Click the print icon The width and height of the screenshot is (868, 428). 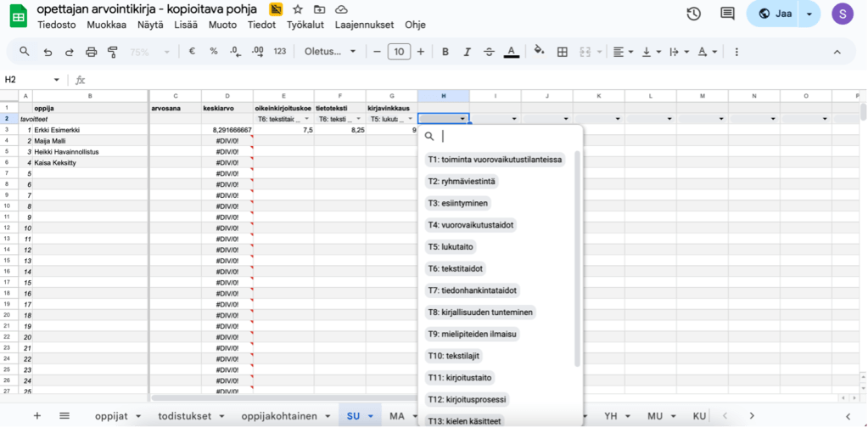(x=92, y=52)
